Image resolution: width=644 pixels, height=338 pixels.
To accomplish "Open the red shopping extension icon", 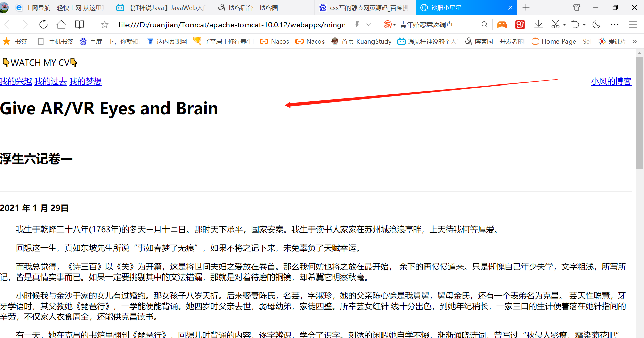I will point(520,24).
